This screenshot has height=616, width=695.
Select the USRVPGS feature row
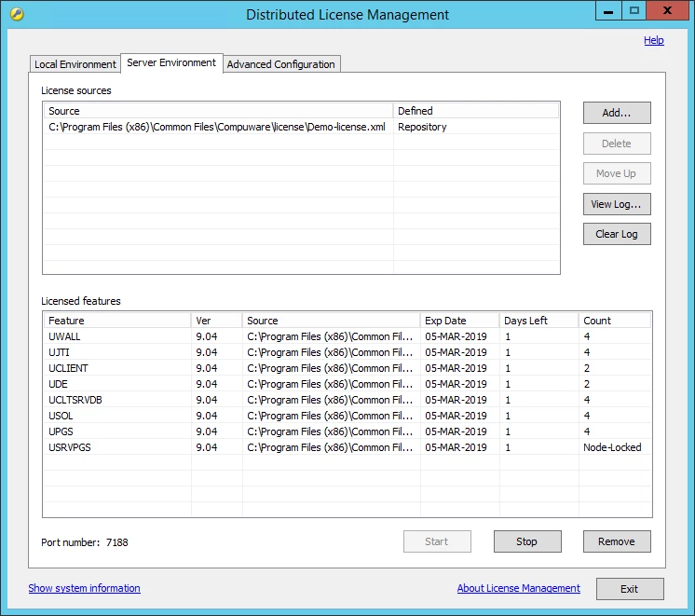tap(347, 447)
